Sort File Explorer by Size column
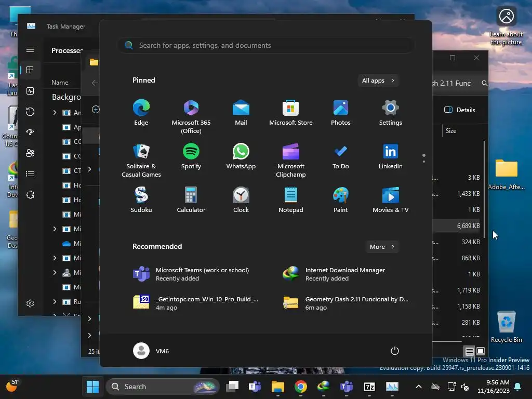Screen dimensions: 532x399 451,130
